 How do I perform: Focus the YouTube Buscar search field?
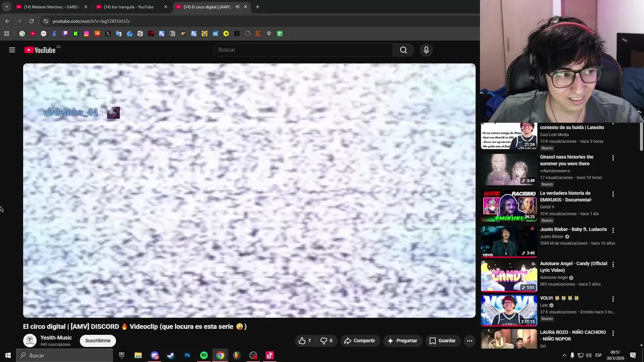coord(303,50)
